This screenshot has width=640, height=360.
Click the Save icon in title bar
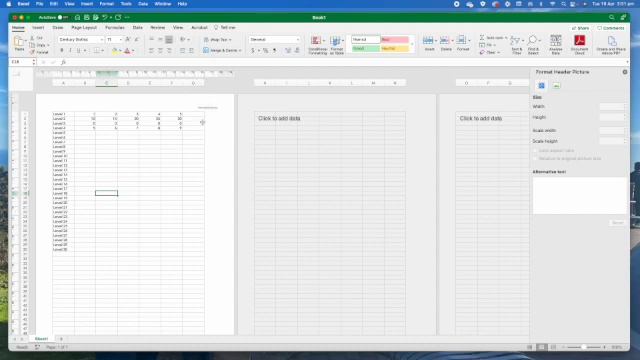click(87, 18)
